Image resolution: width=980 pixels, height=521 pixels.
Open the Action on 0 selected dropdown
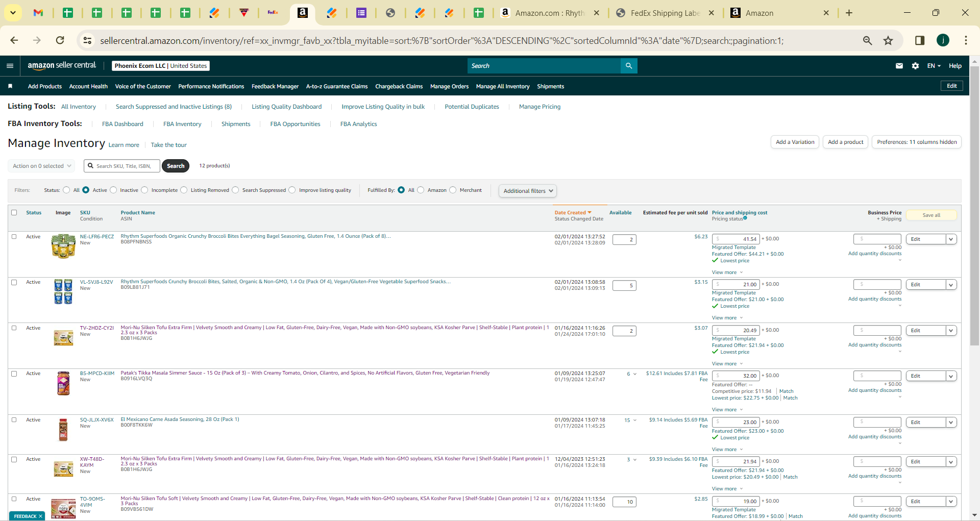(41, 166)
